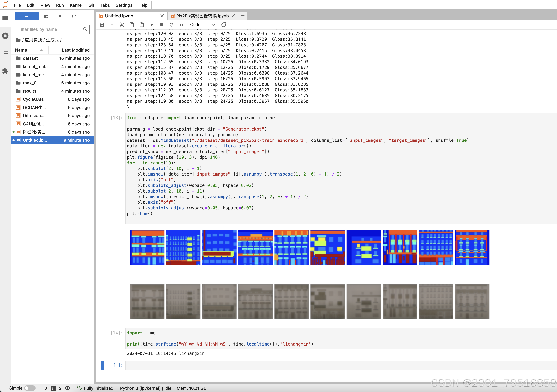Screen dimensions: 557x392
Task: Toggle Simple mode switch
Action: [x=30, y=388]
